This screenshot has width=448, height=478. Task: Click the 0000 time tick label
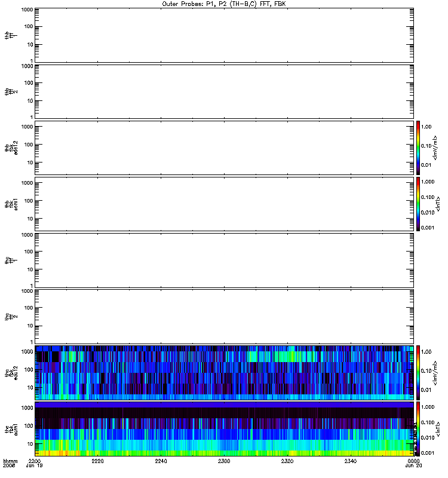pyautogui.click(x=413, y=461)
